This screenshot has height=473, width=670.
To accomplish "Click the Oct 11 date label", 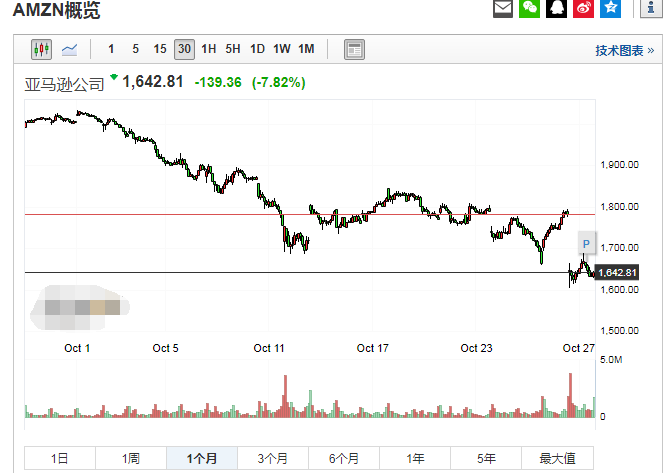I will [x=269, y=348].
